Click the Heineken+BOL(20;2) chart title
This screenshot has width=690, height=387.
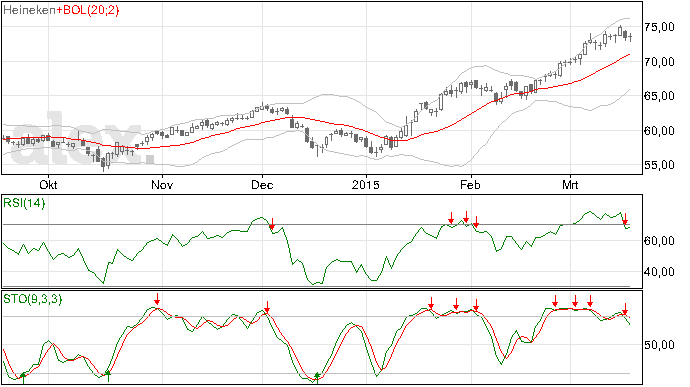[x=61, y=10]
